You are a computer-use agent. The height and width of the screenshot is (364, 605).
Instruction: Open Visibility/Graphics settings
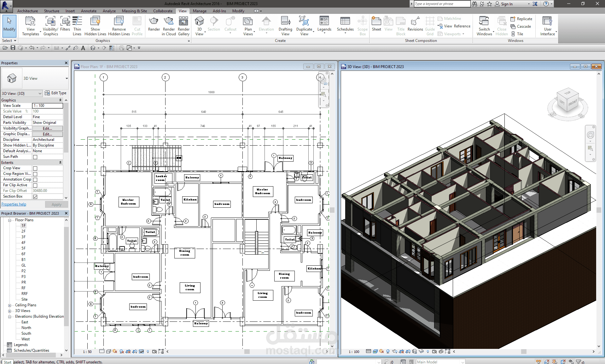click(50, 26)
